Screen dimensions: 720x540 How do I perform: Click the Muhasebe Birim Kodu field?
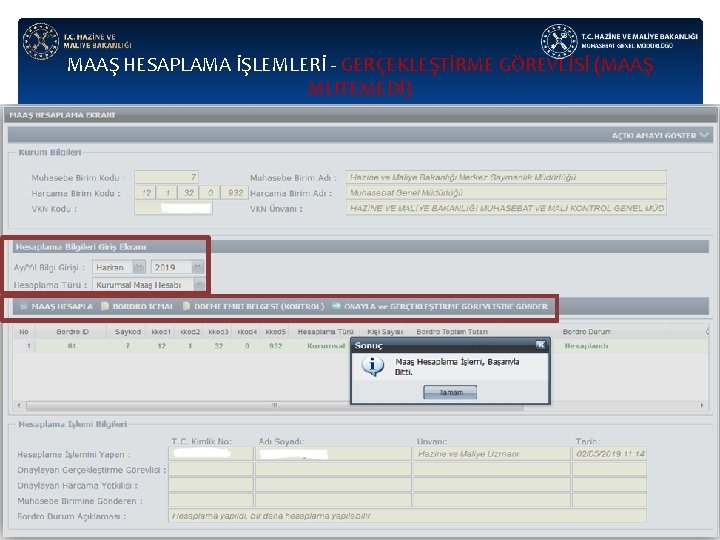pyautogui.click(x=166, y=177)
